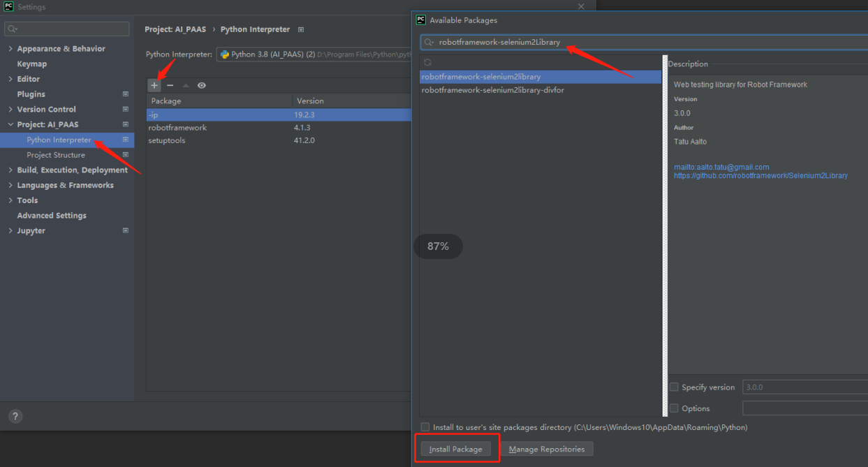Select the pip package row
The width and height of the screenshot is (868, 467).
click(279, 114)
